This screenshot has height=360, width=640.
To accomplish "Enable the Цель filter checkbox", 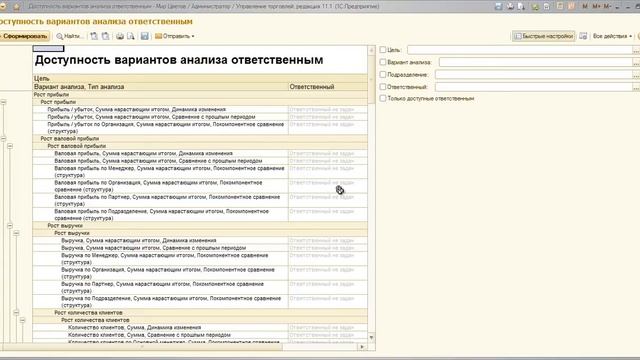I will [382, 50].
